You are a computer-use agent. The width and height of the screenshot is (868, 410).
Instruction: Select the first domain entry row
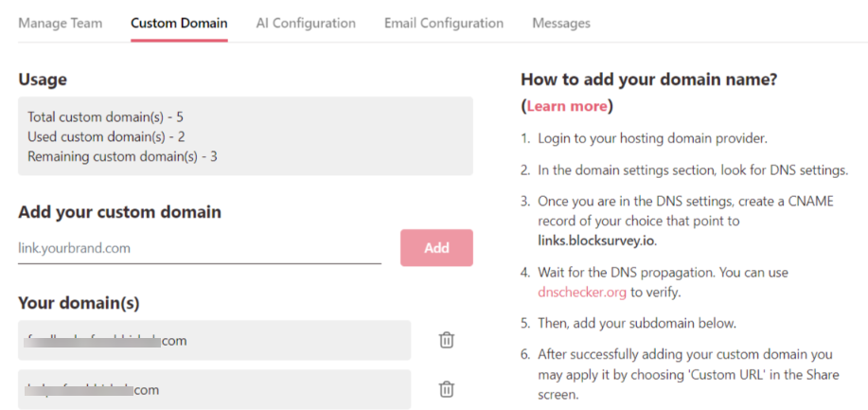(214, 340)
